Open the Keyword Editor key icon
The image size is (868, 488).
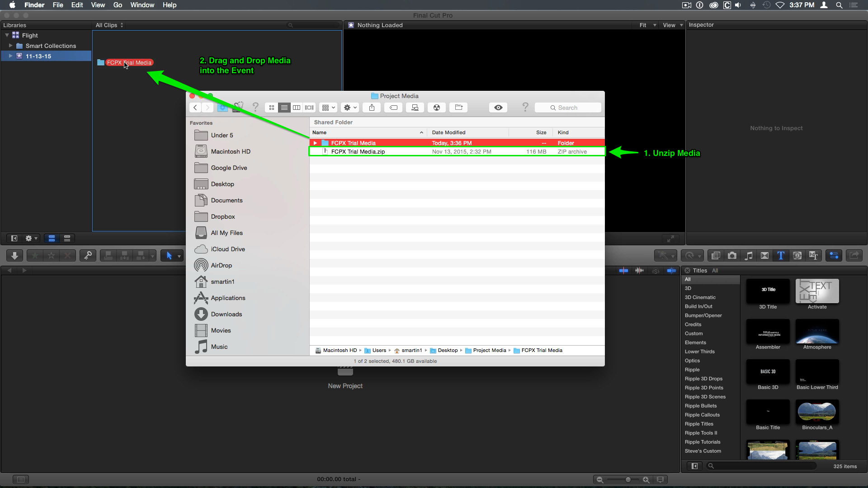tap(88, 256)
